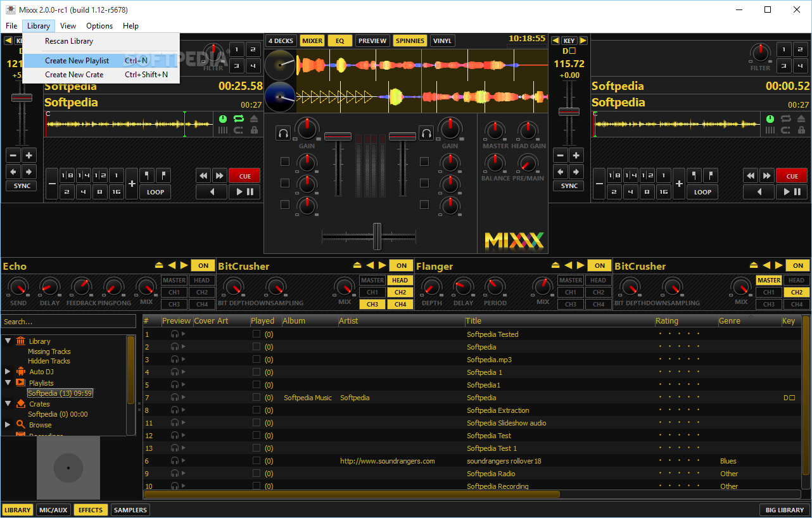This screenshot has width=812, height=518.
Task: Open the File menu
Action: (11, 26)
